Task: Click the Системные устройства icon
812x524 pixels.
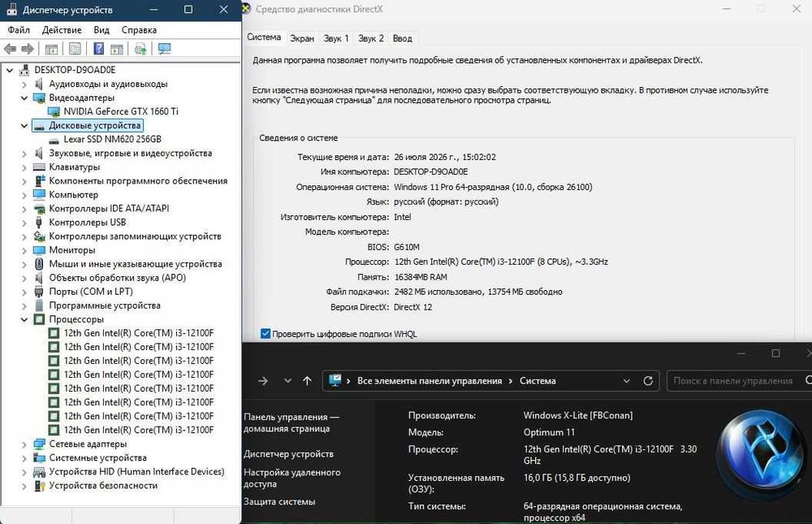Action: (x=39, y=457)
